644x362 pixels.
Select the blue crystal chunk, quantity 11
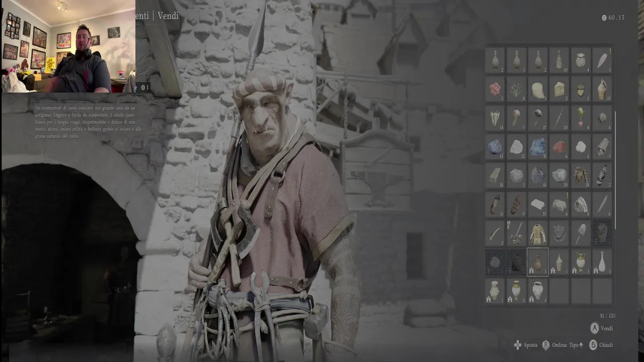[x=538, y=146]
